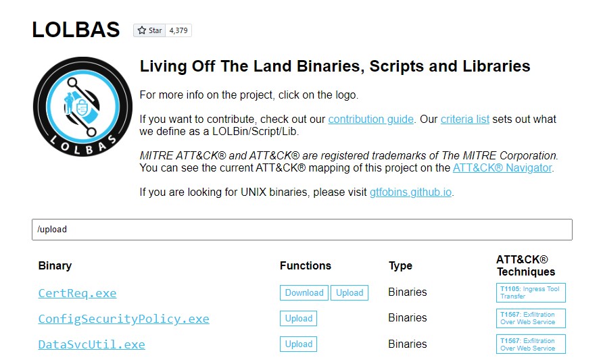
Task: Click the Binary column header
Action: click(55, 265)
